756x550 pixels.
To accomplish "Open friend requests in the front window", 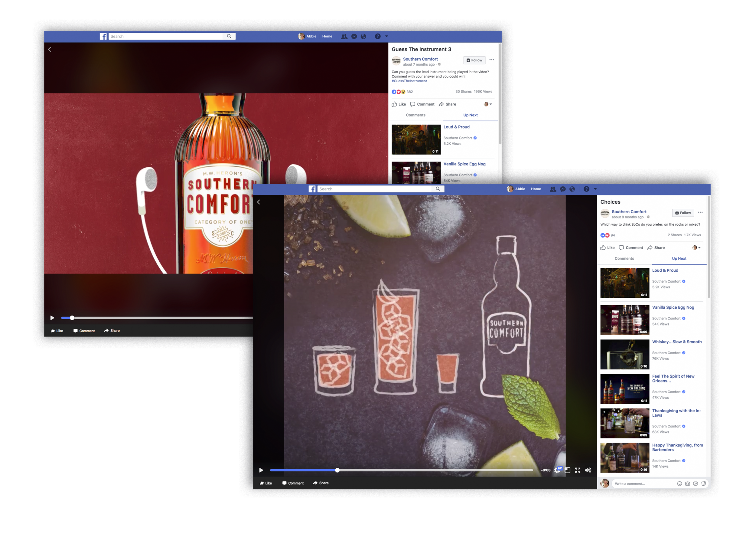I will (x=553, y=189).
